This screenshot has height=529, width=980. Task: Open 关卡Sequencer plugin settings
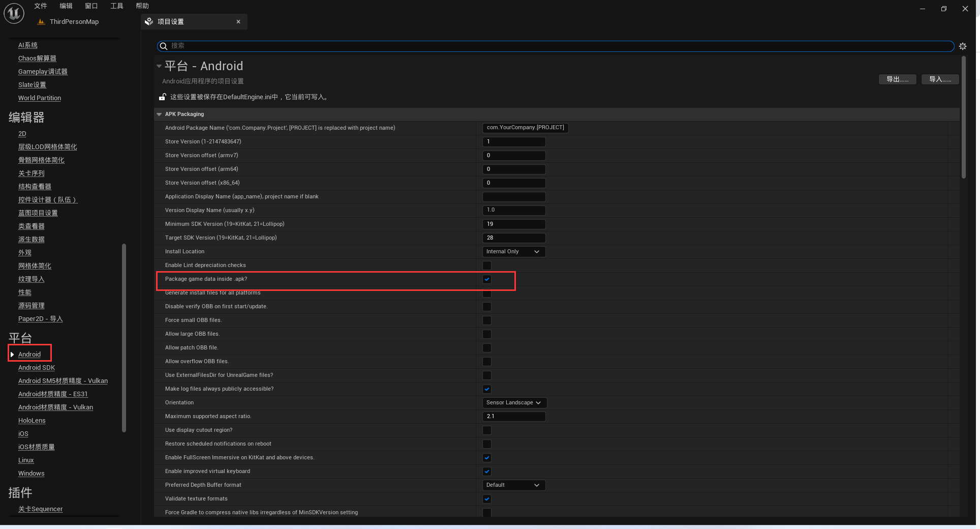pyautogui.click(x=41, y=509)
